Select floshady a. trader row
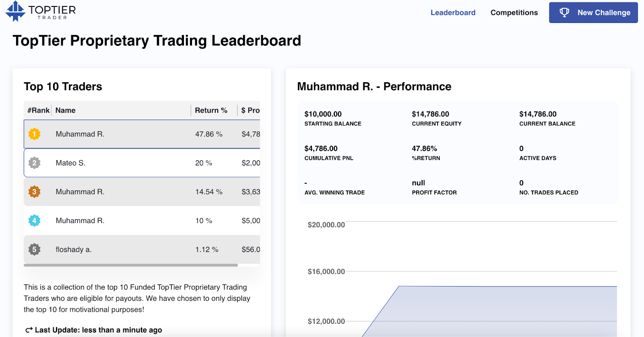This screenshot has width=644, height=337. coord(142,250)
